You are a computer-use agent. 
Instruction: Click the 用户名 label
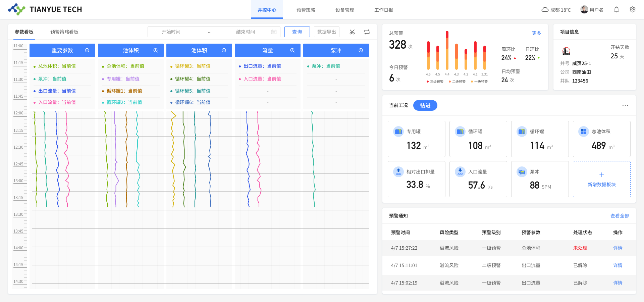597,10
